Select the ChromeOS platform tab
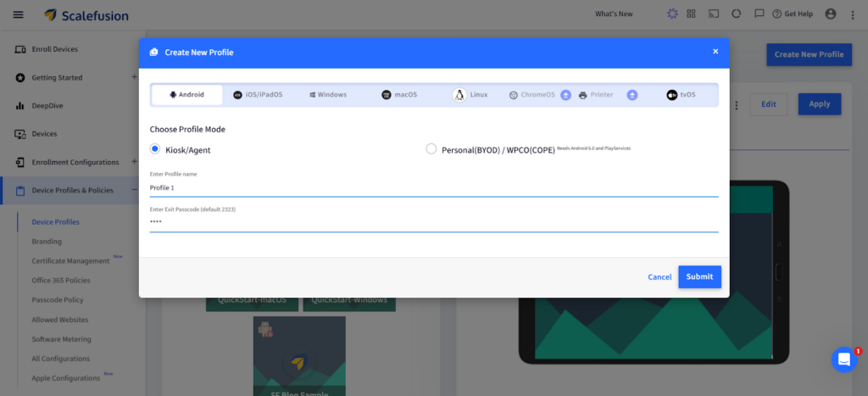 tap(532, 95)
